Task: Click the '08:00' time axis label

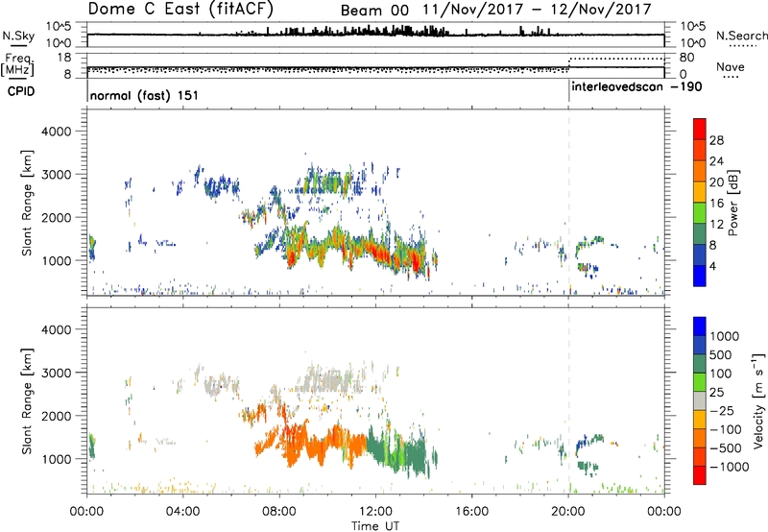Action: pyautogui.click(x=279, y=512)
